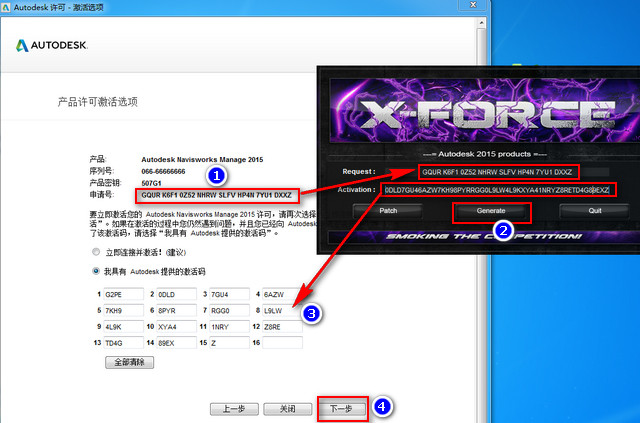640x423 pixels.
Task: Click the Autodesk logo in the header
Action: click(51, 45)
